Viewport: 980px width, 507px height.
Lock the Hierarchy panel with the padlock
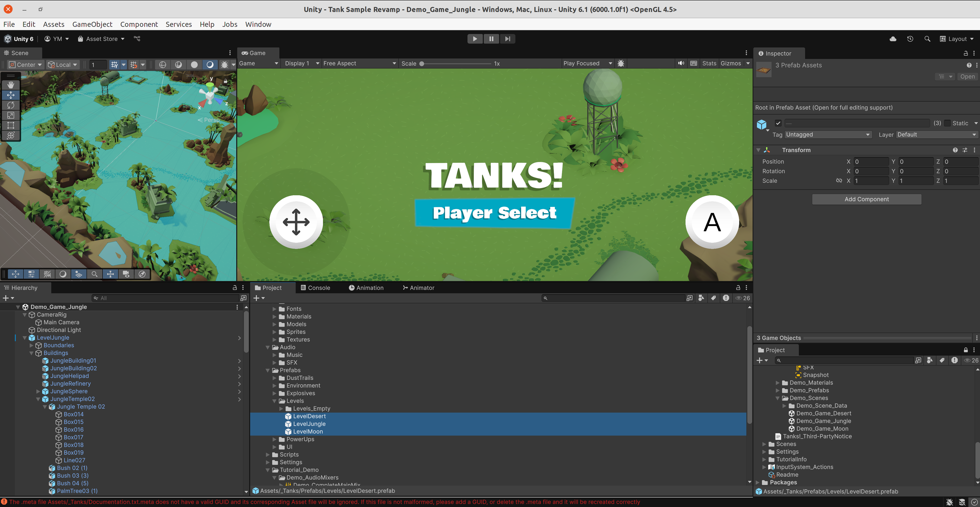235,288
